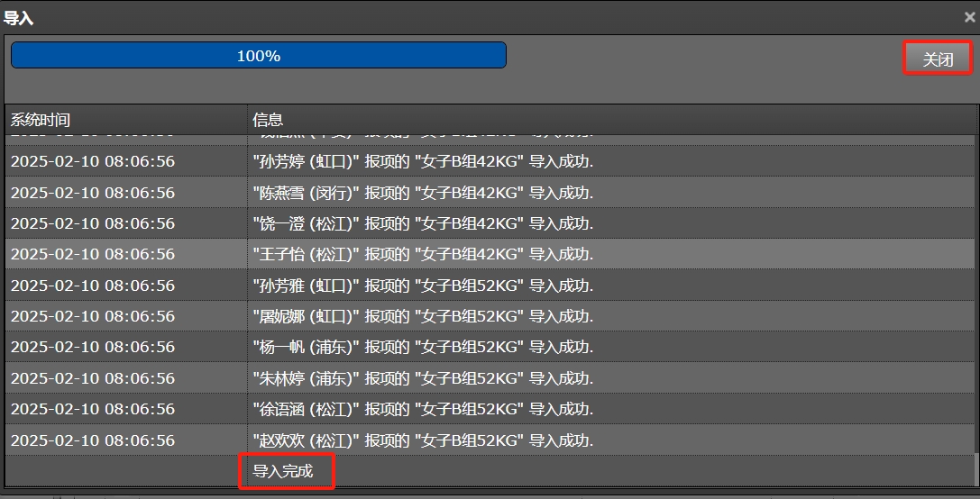Select the 孙芳雅 (虹口) 52KG entry
Screen dimensions: 980x499
pyautogui.click(x=423, y=286)
